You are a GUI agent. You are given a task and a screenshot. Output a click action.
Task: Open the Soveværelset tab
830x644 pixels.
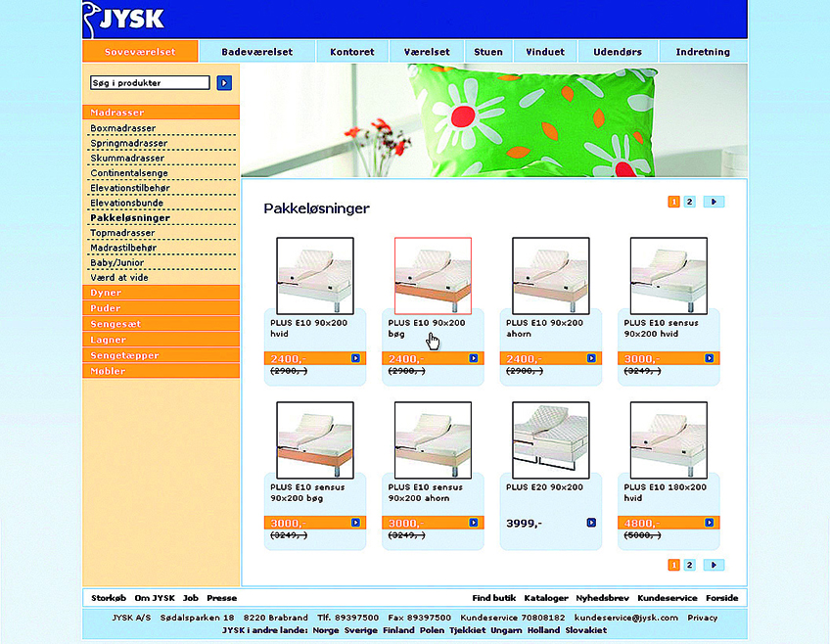[140, 52]
